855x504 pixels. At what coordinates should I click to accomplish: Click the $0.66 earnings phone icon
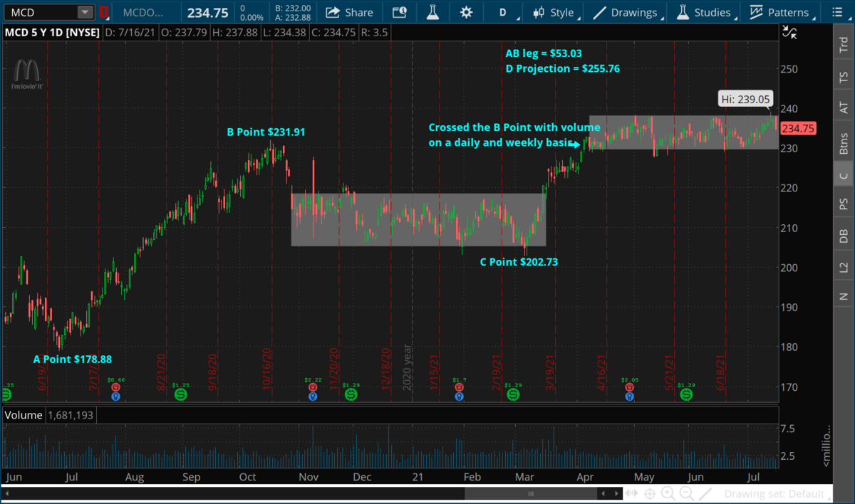coord(115,388)
